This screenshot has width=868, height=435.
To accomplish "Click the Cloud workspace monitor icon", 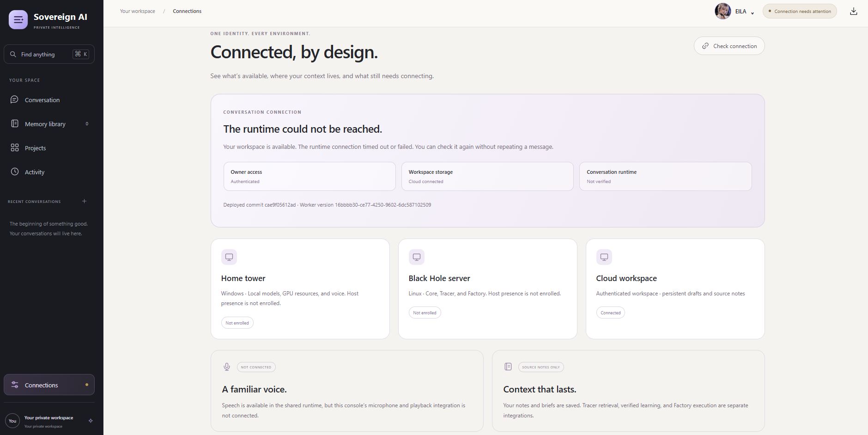I will pyautogui.click(x=604, y=257).
